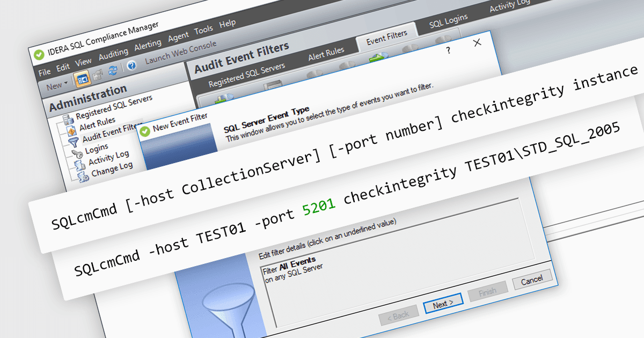
Task: Click Cancel in the New Event Filter dialog
Action: tap(532, 281)
